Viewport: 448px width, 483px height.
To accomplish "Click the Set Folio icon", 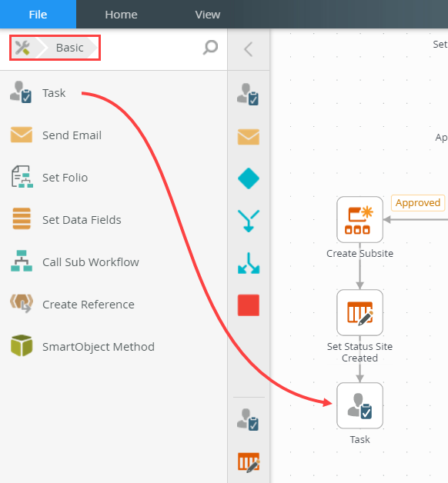I will (22, 176).
